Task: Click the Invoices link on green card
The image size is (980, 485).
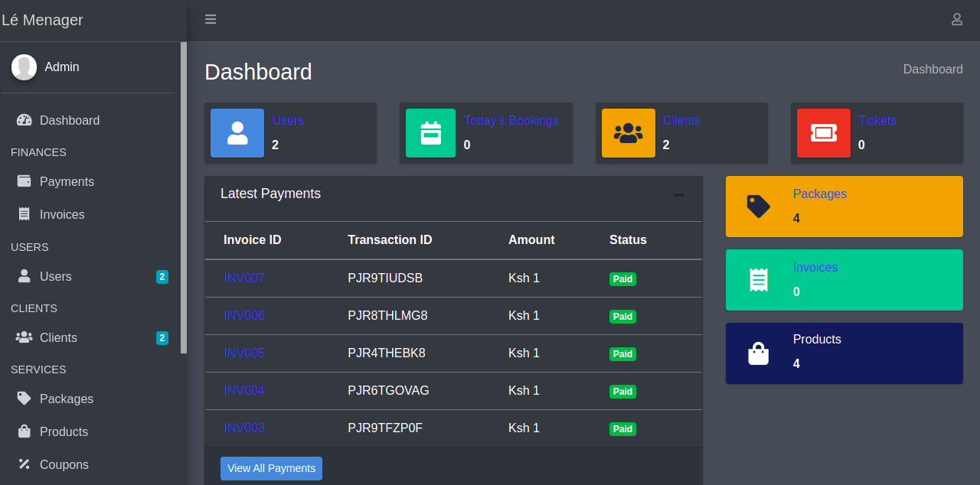Action: click(x=815, y=267)
